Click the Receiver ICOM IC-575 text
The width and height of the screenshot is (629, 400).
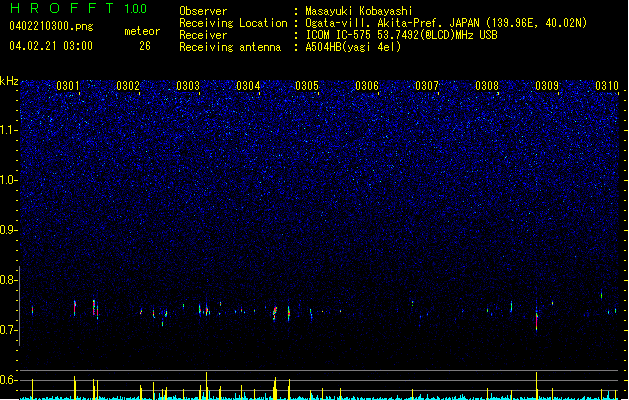[401, 35]
